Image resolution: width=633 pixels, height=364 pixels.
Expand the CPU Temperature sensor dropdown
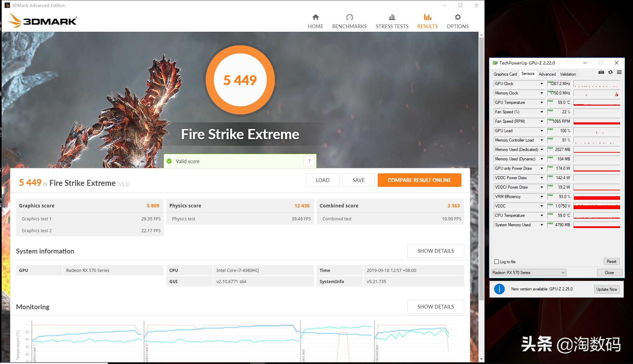point(542,215)
